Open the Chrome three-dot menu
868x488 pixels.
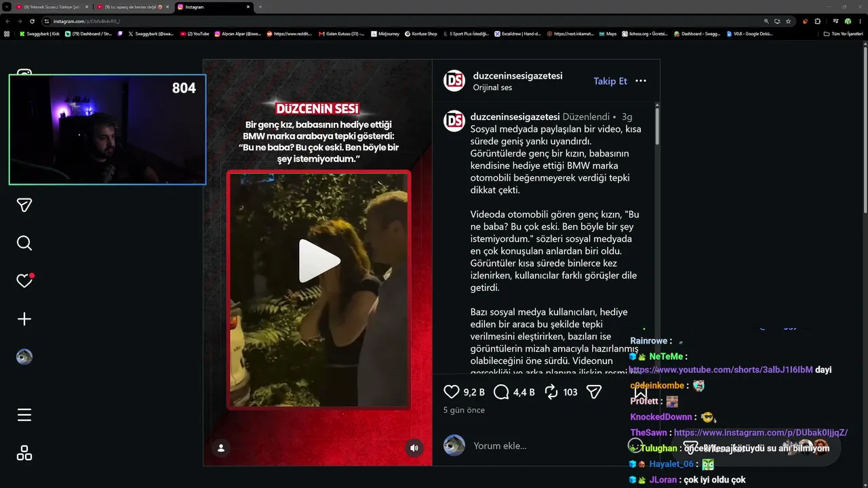point(861,21)
